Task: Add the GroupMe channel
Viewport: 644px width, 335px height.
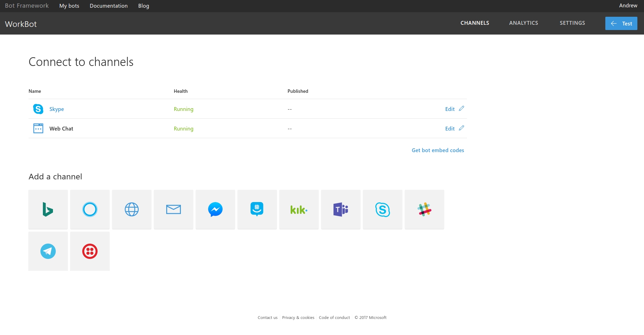Action: click(x=257, y=209)
